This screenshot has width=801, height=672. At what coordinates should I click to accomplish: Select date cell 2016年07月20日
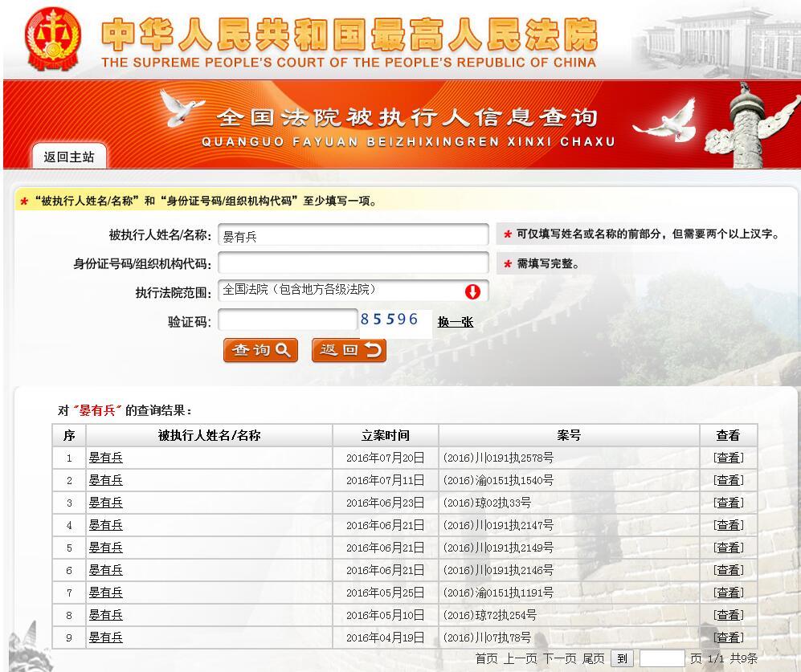pos(385,458)
